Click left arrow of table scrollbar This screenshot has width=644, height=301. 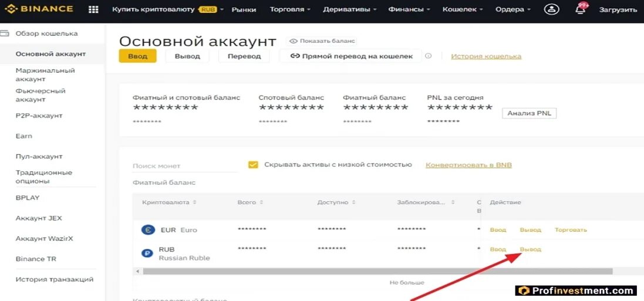(x=137, y=272)
